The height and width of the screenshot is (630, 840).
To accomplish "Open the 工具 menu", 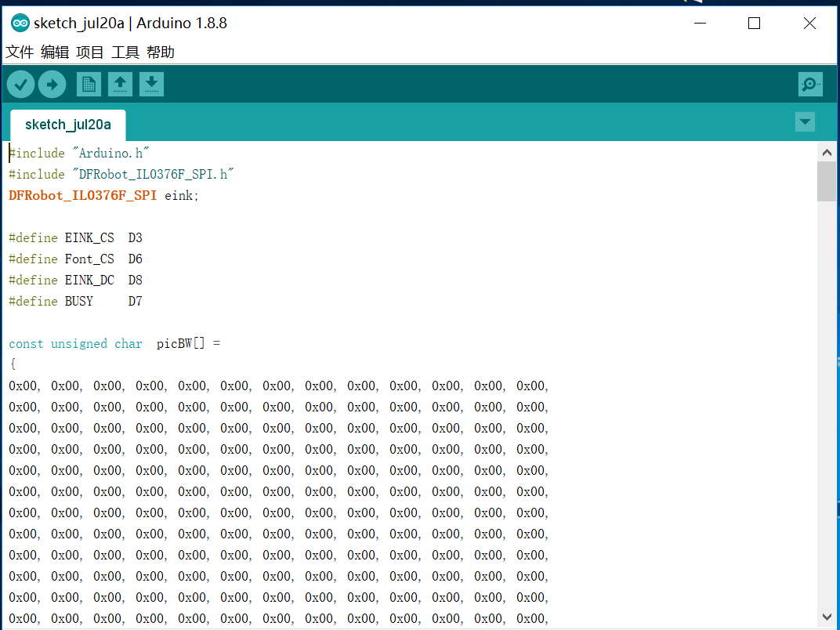I will coord(125,52).
